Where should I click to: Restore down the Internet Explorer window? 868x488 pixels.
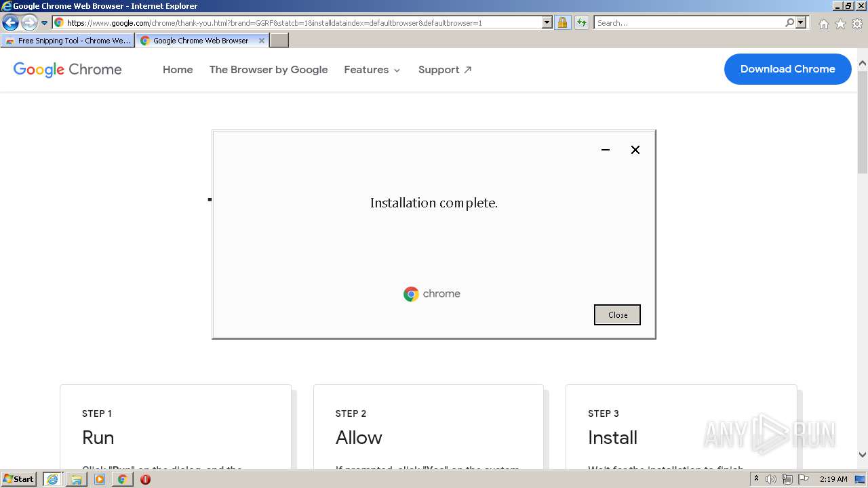pos(848,6)
